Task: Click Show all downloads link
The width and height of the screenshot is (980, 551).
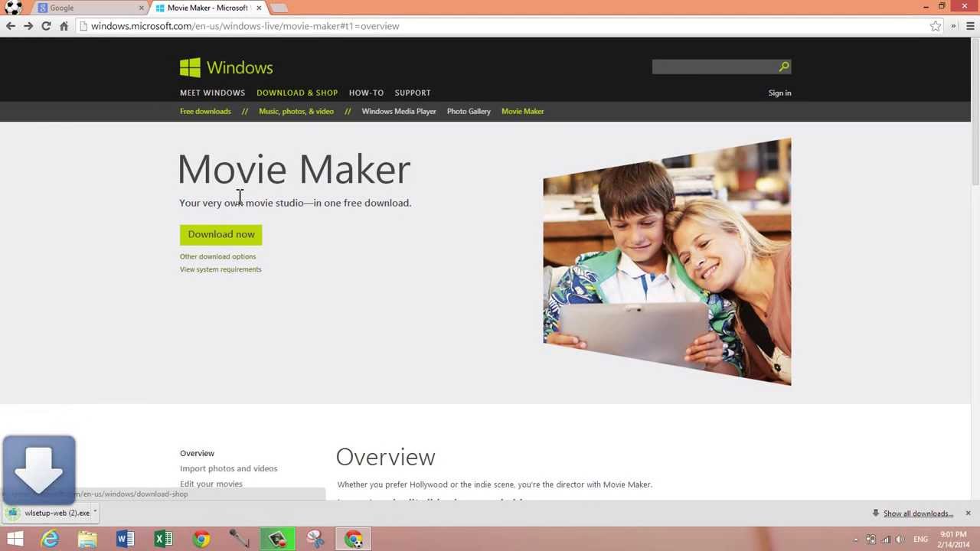Action: 918,514
